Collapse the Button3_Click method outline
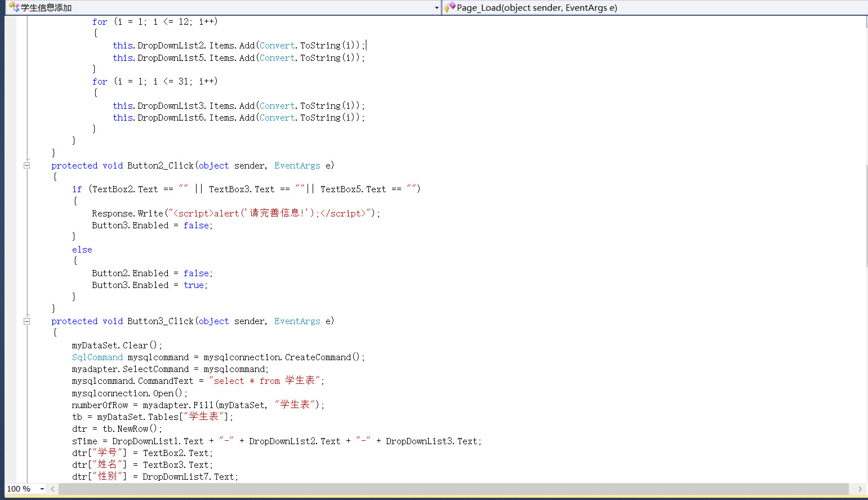Viewport: 868px width, 500px height. [26, 321]
